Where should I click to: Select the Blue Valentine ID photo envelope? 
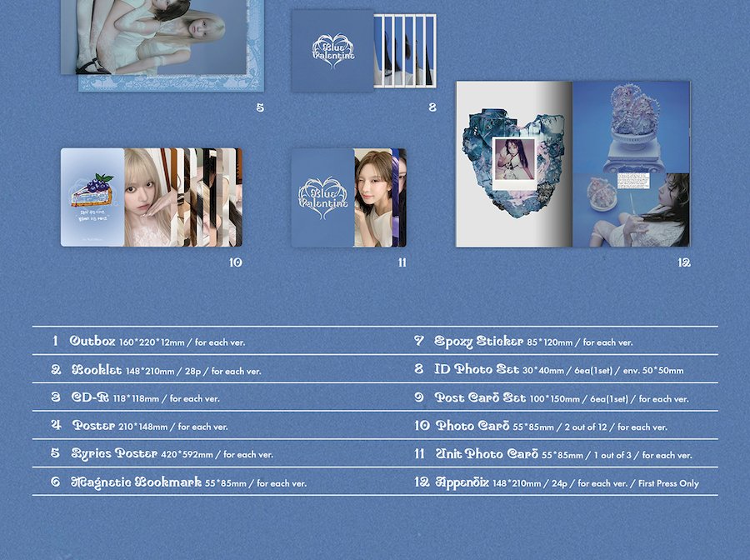(x=332, y=51)
